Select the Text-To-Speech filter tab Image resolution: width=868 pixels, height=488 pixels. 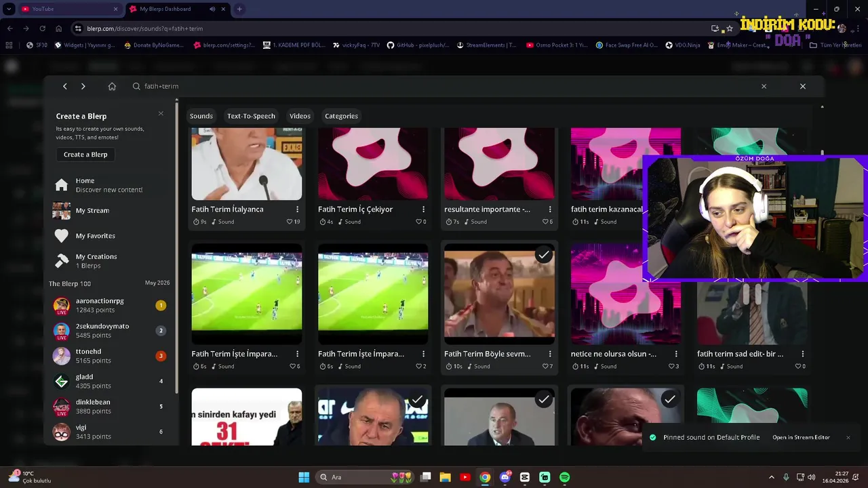pyautogui.click(x=251, y=116)
